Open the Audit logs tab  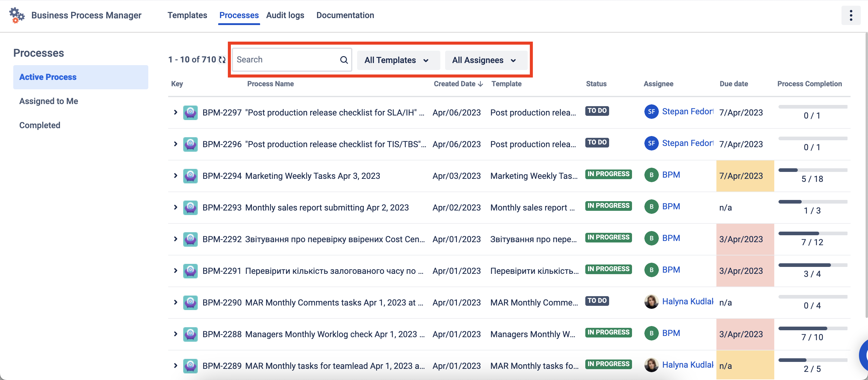[285, 15]
